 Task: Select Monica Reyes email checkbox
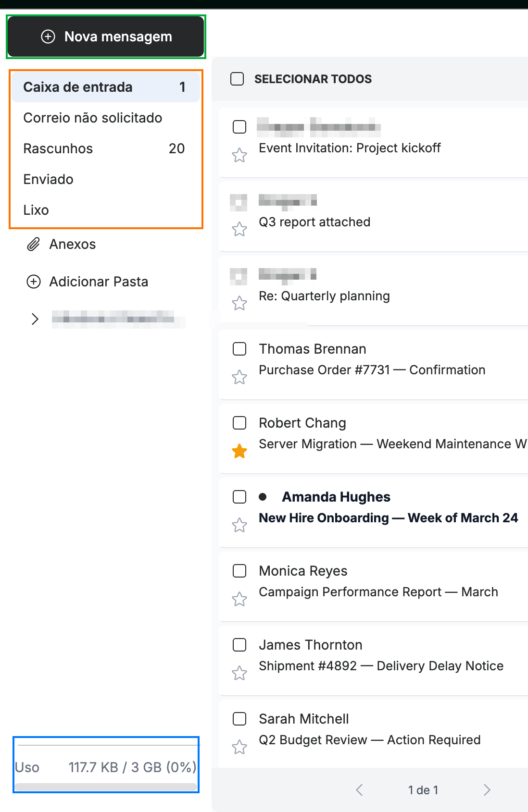[239, 571]
